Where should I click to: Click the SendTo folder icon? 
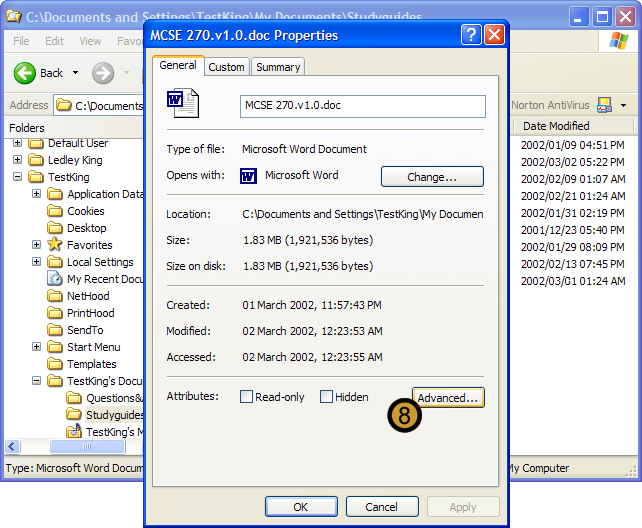click(x=54, y=329)
